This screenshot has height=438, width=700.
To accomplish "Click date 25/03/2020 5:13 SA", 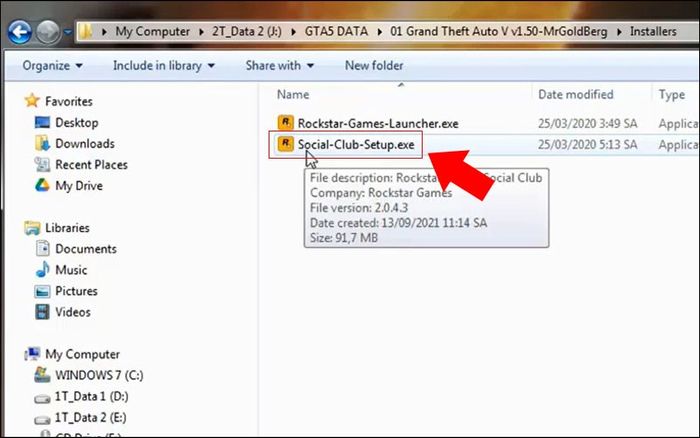I will tap(588, 145).
